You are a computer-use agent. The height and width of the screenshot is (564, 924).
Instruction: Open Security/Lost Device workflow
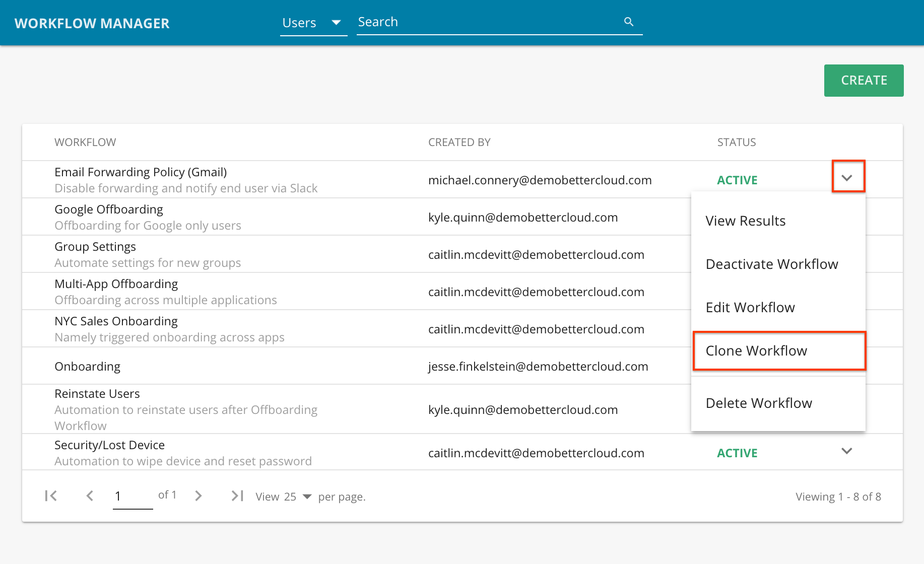(110, 445)
